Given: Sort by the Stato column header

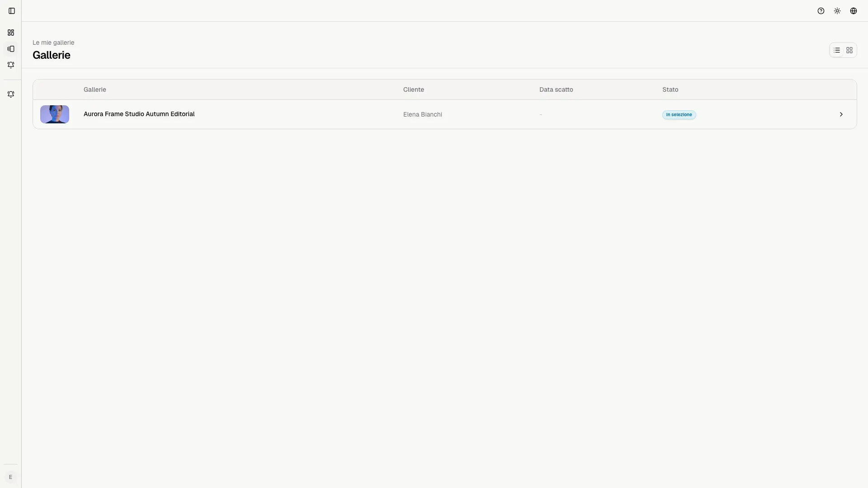Looking at the screenshot, I should pyautogui.click(x=670, y=89).
